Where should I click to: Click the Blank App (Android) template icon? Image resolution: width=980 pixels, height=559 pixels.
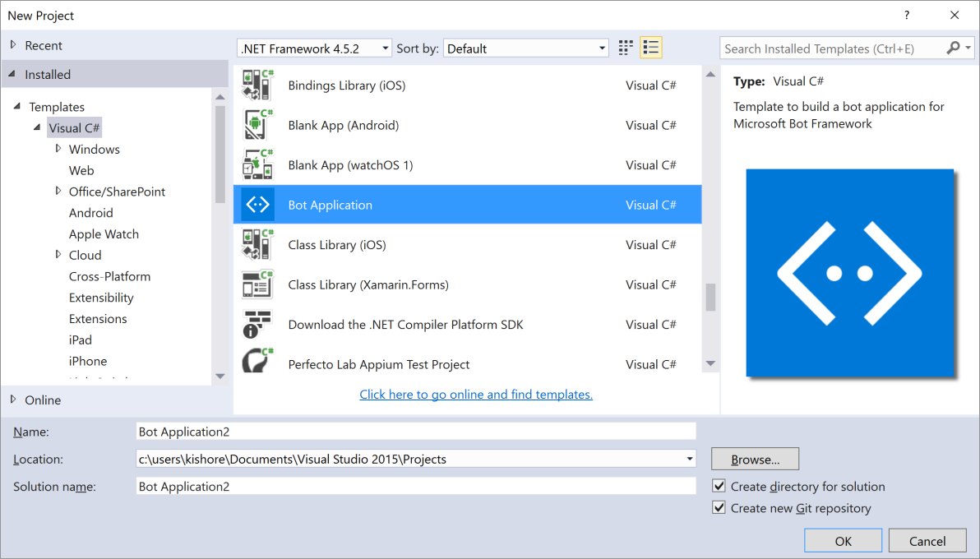click(258, 125)
